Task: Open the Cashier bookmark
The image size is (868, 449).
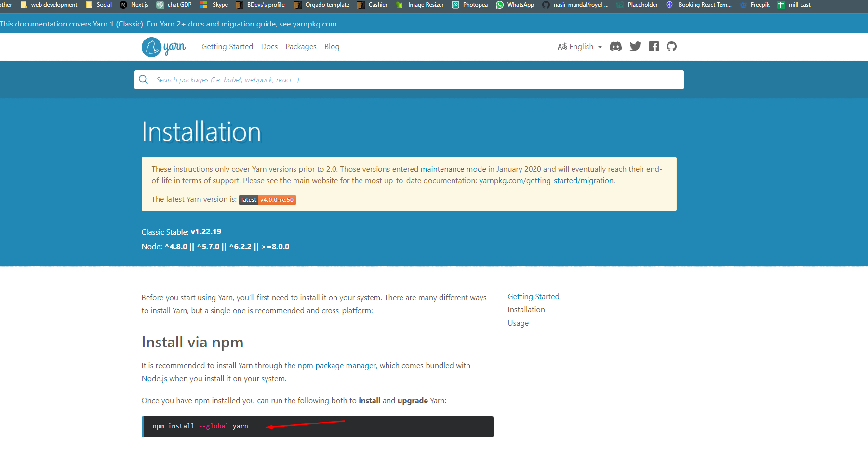Action: [x=372, y=5]
